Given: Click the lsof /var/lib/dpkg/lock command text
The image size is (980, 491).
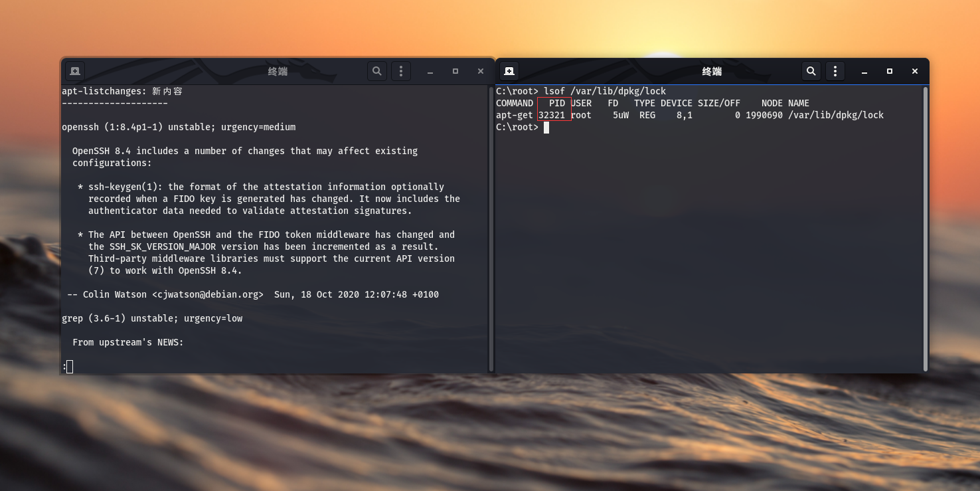Looking at the screenshot, I should click(606, 91).
